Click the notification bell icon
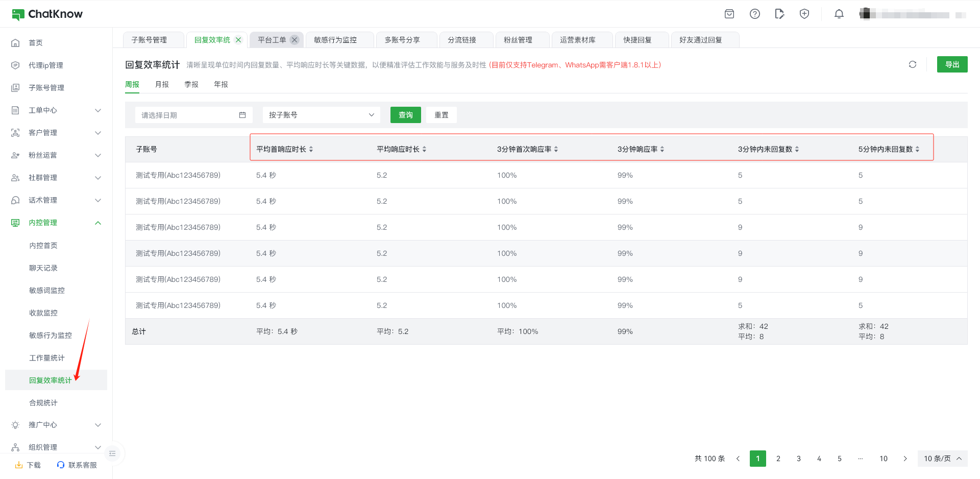980x479 pixels. tap(839, 14)
